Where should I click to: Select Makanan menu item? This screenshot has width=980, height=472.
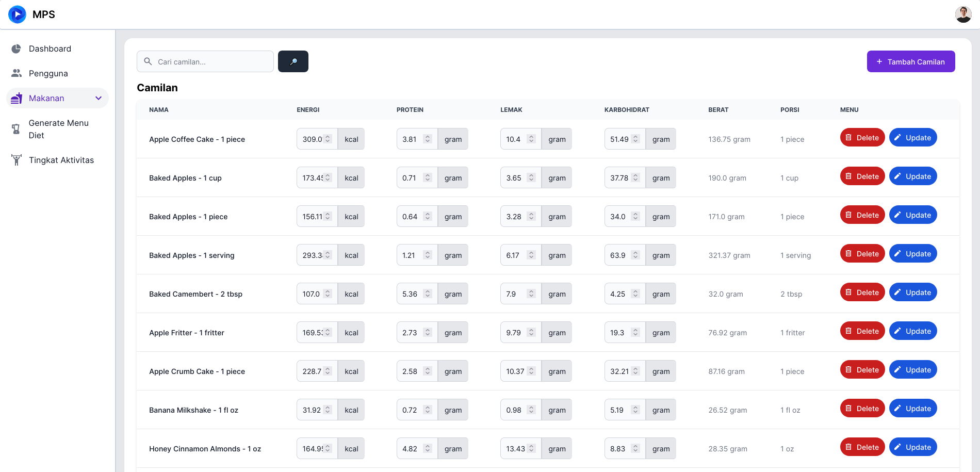coord(57,98)
